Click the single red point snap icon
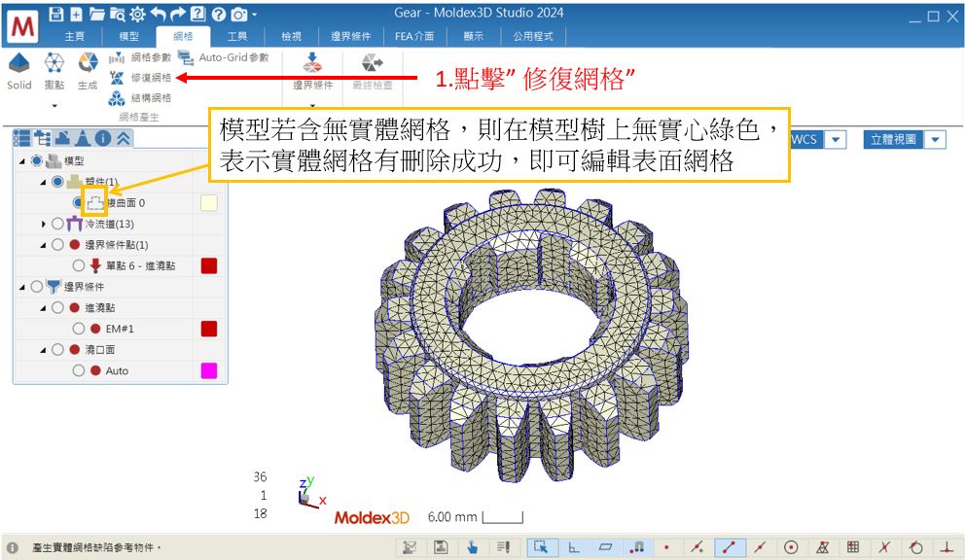This screenshot has height=560, width=966. click(666, 546)
